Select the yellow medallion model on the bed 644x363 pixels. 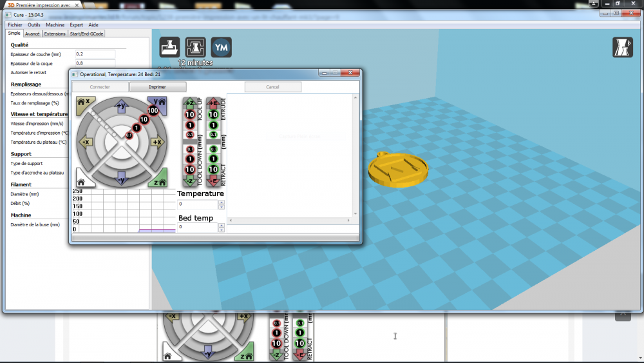point(398,170)
